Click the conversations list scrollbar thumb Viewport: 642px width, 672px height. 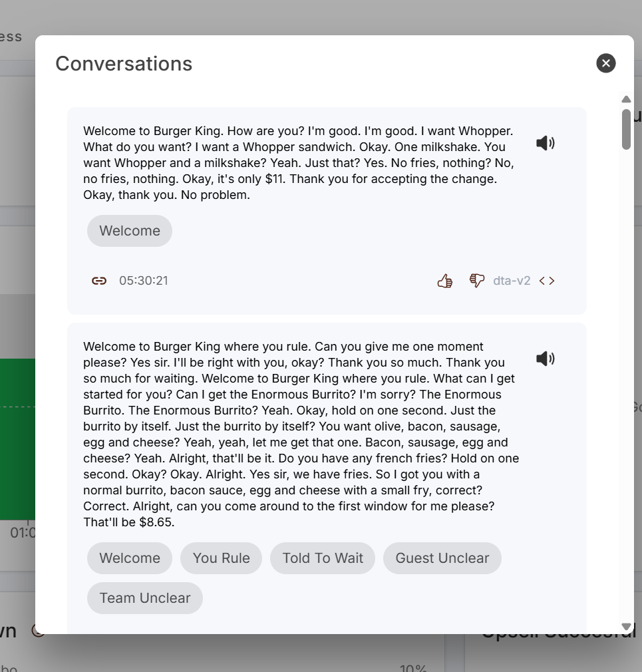coord(626,130)
